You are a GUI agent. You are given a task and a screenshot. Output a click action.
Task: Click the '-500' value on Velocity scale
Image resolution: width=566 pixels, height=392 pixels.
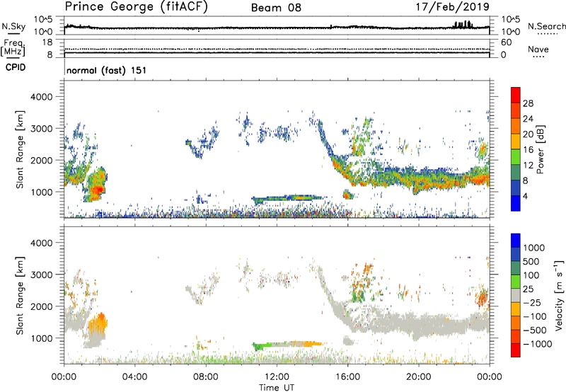tap(535, 330)
